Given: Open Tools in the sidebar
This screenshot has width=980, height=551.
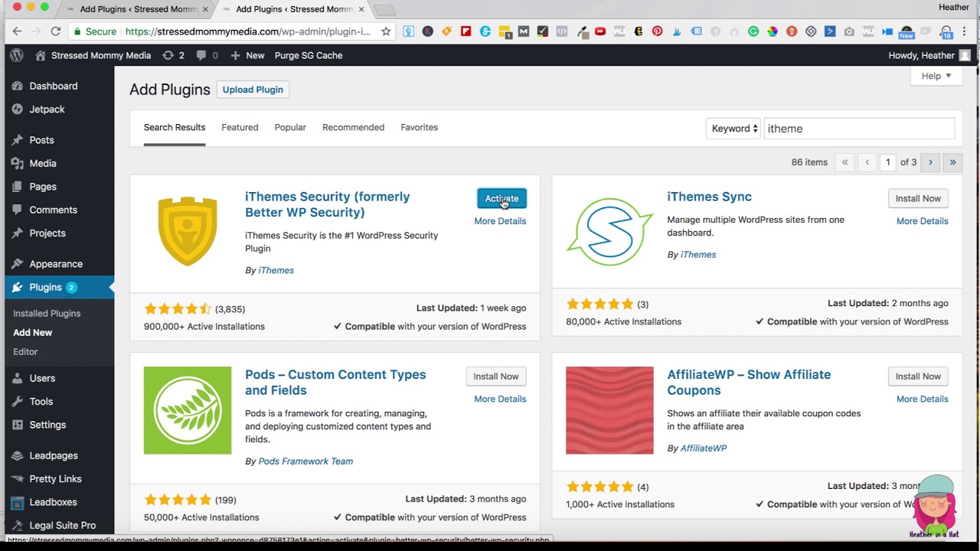Looking at the screenshot, I should tap(41, 401).
